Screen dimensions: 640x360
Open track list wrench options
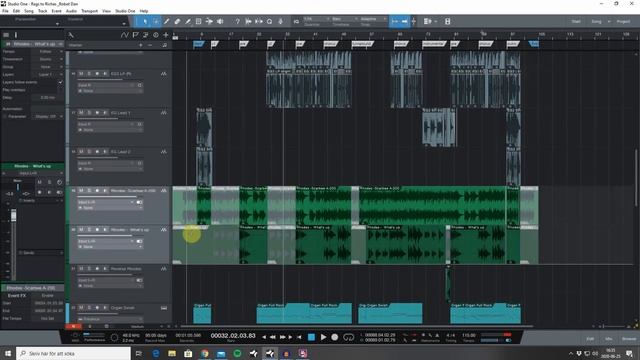[71, 35]
